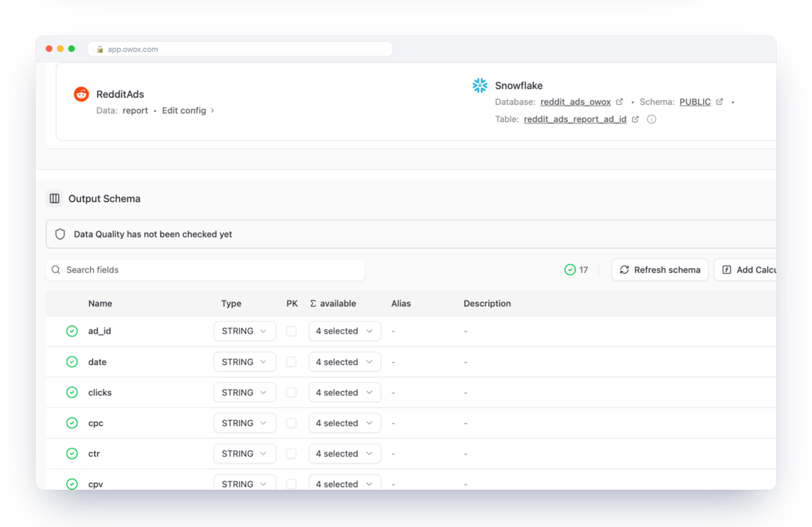Open external link icon beside PUBLIC schema

tap(719, 102)
